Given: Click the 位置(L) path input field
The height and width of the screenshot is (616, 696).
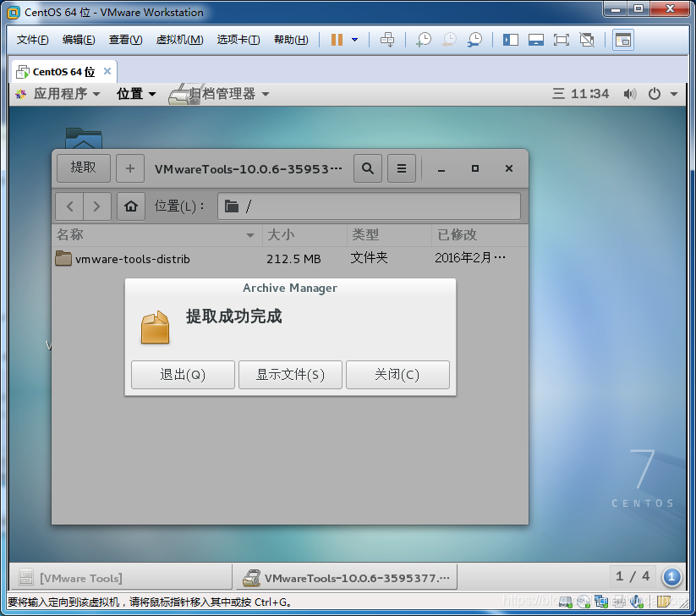Looking at the screenshot, I should [x=369, y=206].
